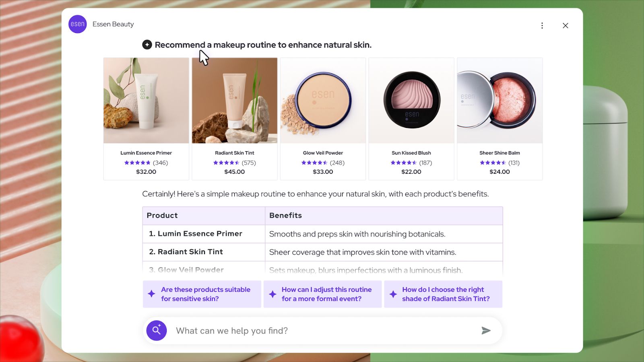Click the Essen Beauty logo avatar
The height and width of the screenshot is (362, 644).
(78, 24)
